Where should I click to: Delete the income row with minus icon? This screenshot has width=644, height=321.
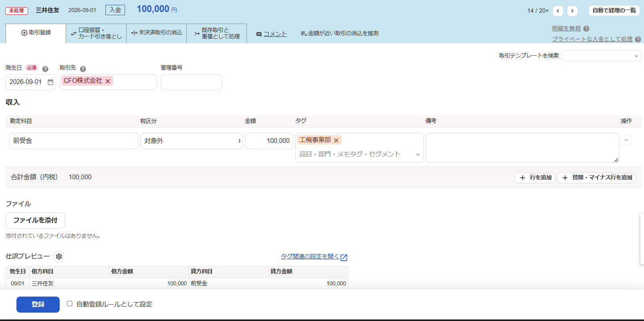point(626,140)
